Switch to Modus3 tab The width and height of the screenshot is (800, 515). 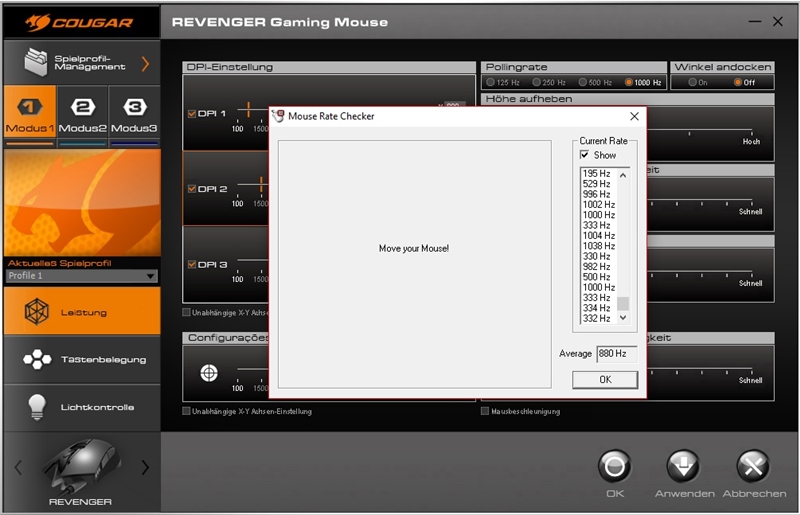click(134, 111)
